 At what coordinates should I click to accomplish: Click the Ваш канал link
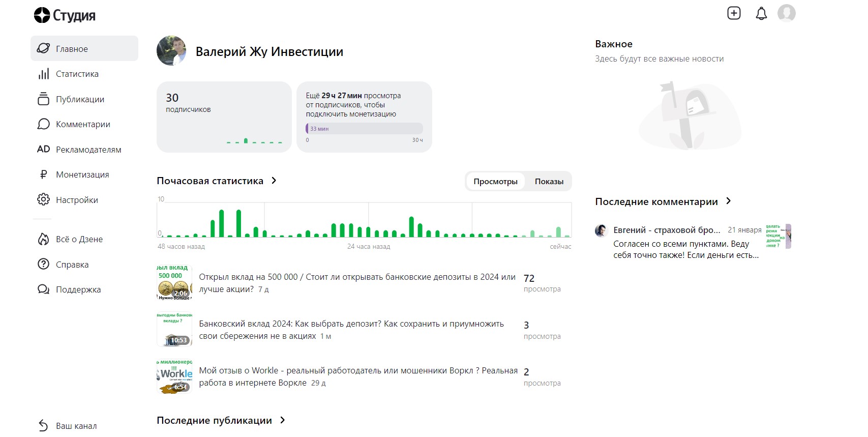(76, 426)
